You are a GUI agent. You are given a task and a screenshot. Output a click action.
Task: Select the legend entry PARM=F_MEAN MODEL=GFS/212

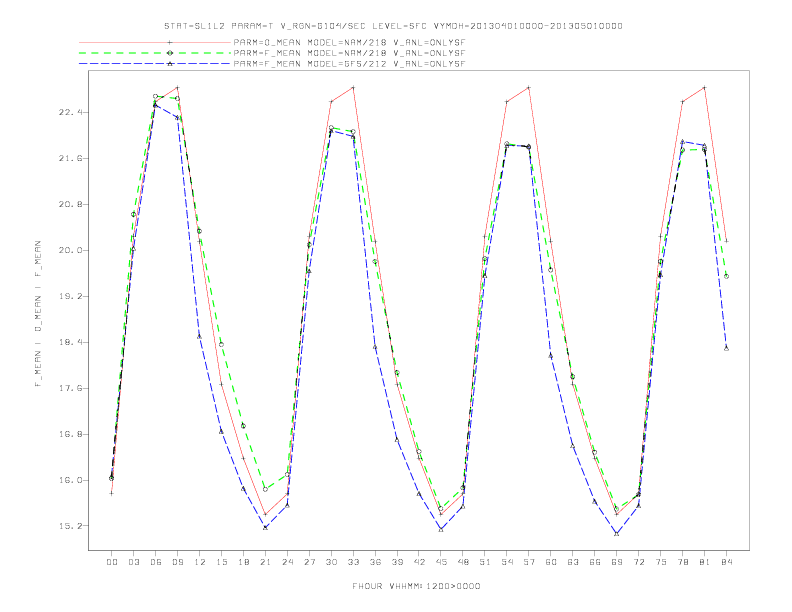(349, 64)
